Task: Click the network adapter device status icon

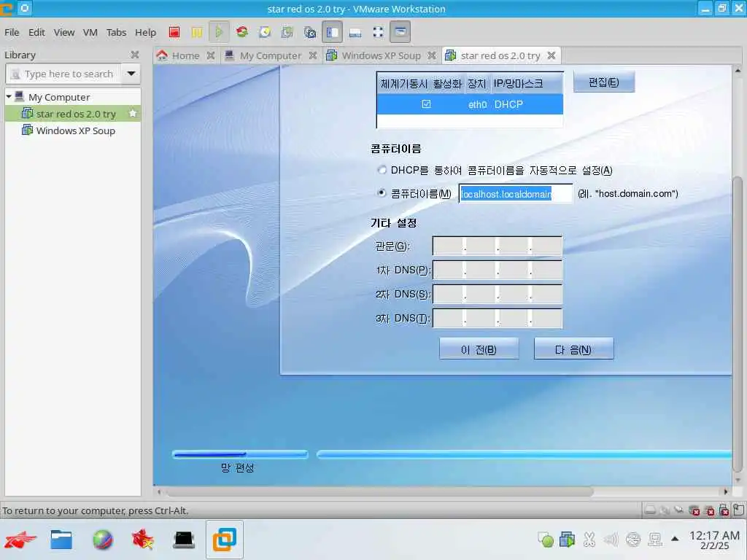Action: 679,510
